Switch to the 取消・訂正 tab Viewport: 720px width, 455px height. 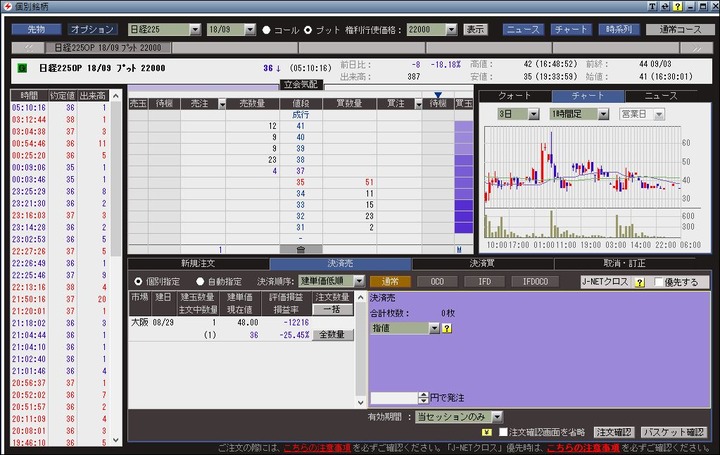point(624,264)
